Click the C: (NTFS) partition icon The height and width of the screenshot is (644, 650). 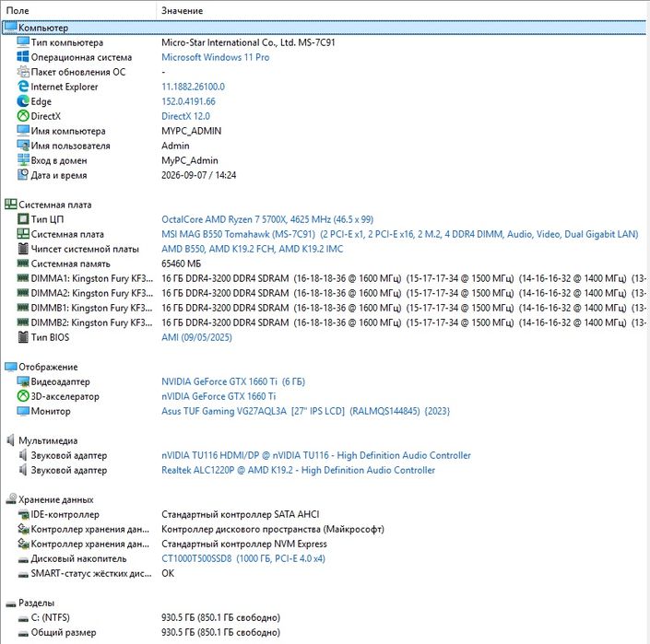coord(23,618)
